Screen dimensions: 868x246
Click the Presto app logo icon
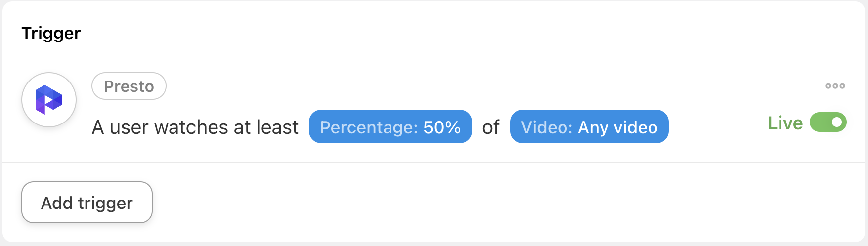(49, 100)
